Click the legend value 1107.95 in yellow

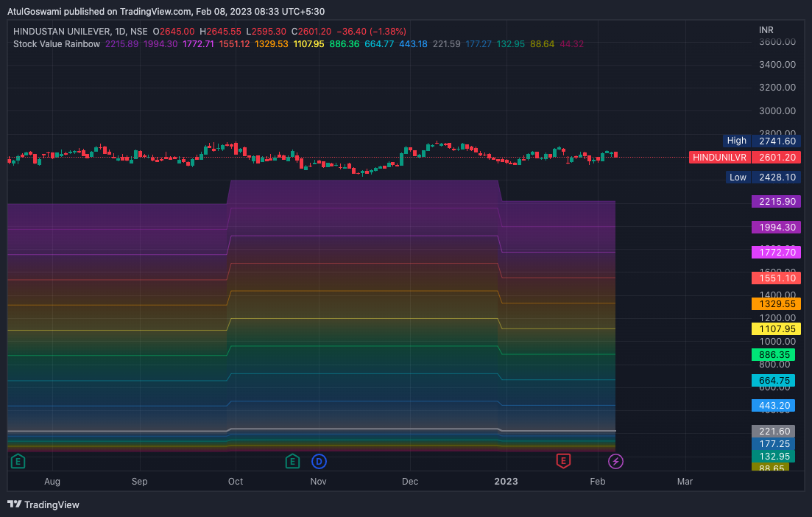point(308,44)
